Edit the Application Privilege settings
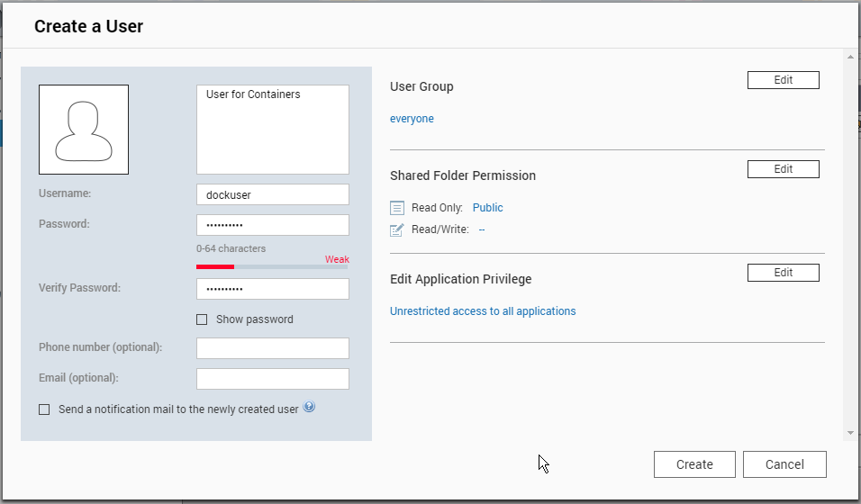 pos(783,273)
